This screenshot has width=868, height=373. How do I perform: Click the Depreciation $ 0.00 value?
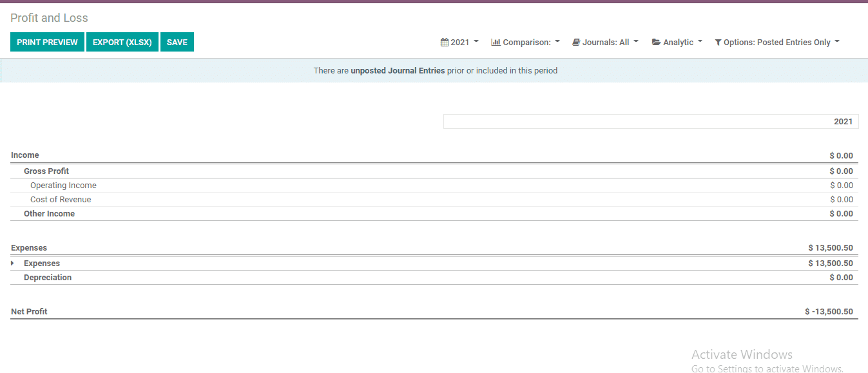tap(842, 278)
